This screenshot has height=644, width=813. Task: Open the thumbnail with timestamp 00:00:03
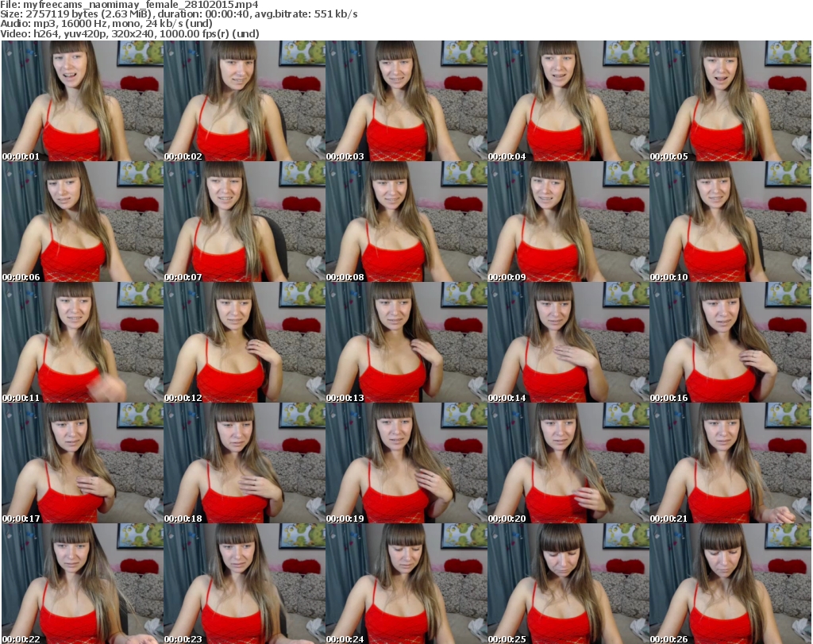point(406,101)
